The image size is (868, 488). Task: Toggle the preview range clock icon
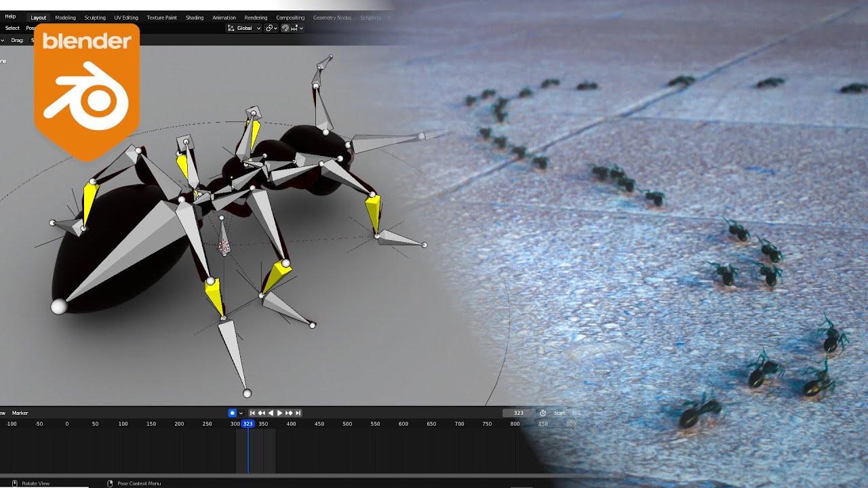click(x=542, y=413)
